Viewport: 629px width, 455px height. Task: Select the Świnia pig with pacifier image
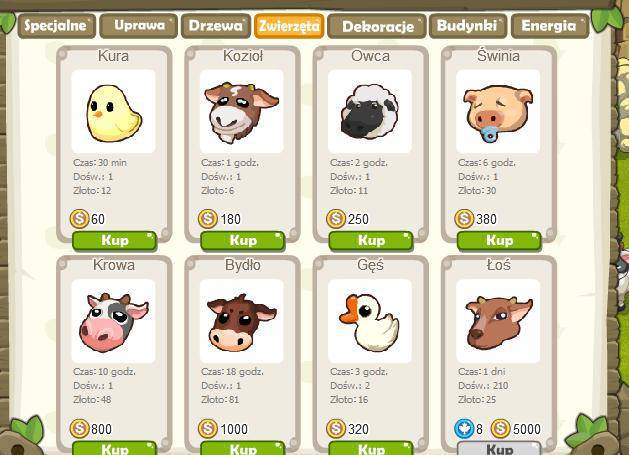tap(498, 112)
